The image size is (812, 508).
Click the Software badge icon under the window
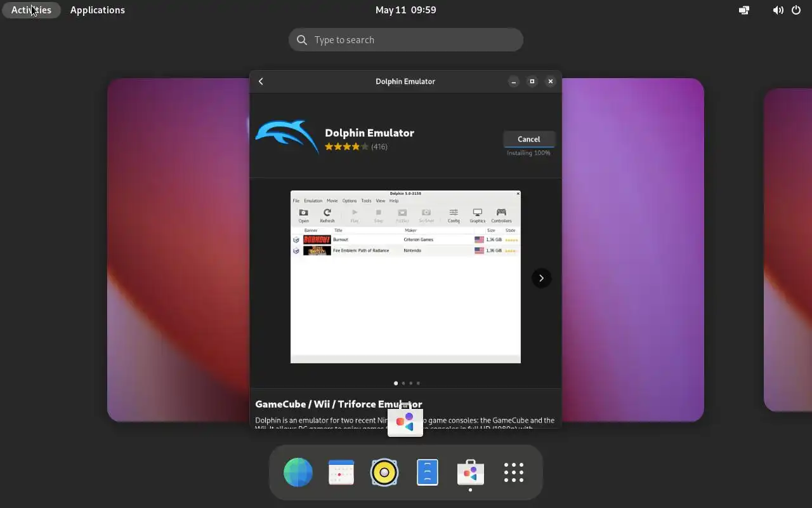(405, 420)
